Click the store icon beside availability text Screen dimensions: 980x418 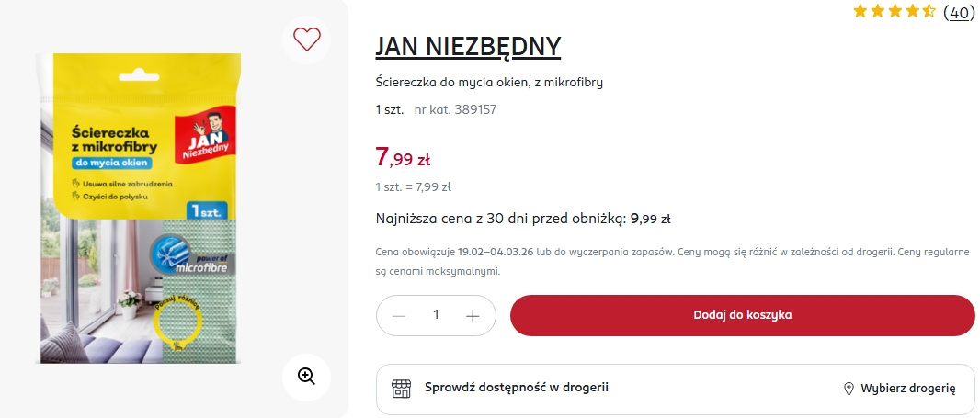coord(401,388)
